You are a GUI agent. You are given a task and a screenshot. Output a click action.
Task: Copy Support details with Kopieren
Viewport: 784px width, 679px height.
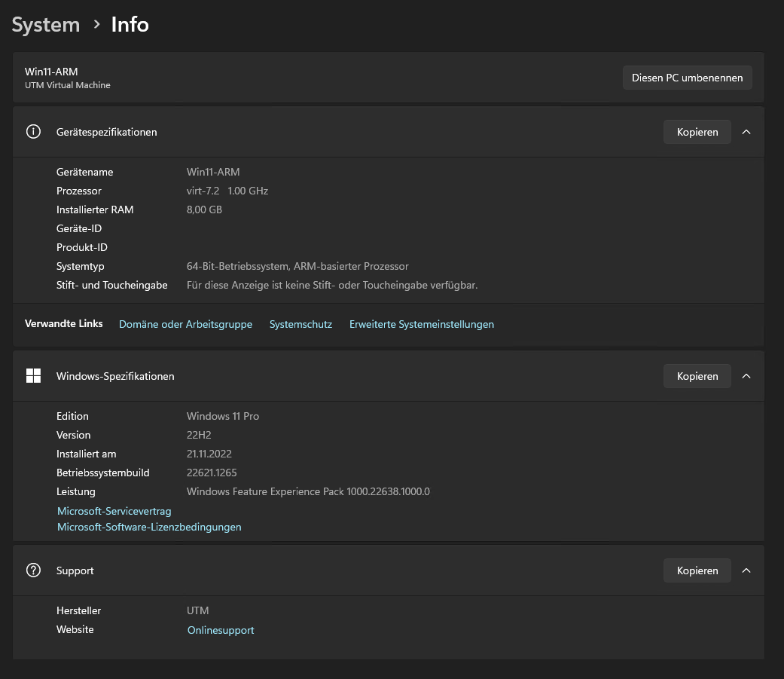tap(697, 570)
